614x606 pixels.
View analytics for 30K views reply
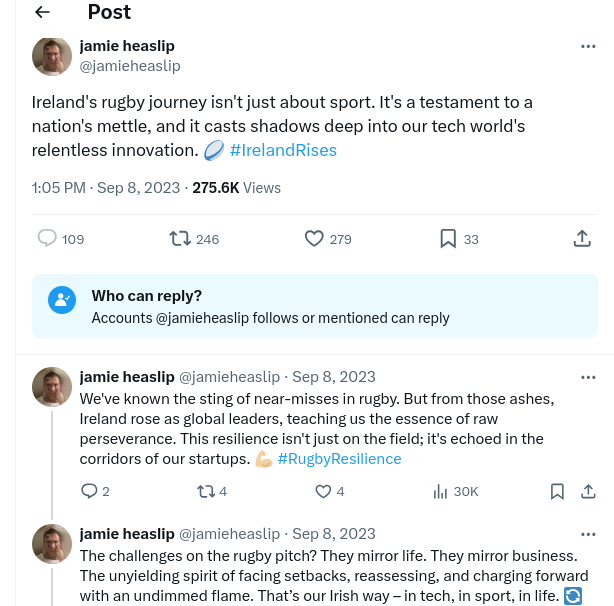pyautogui.click(x=440, y=491)
